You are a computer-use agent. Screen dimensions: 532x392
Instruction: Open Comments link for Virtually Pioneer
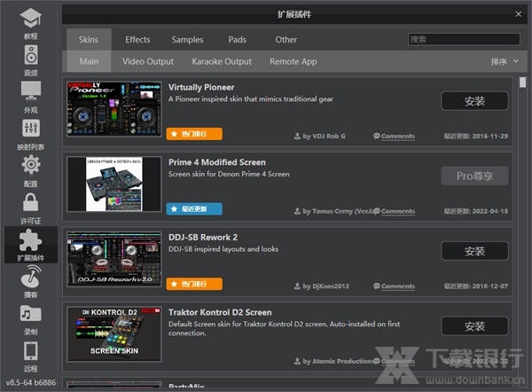tap(397, 136)
